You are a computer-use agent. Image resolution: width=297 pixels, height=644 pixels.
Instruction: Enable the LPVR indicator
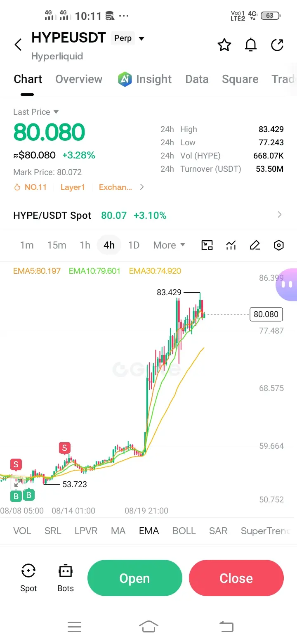[86, 531]
